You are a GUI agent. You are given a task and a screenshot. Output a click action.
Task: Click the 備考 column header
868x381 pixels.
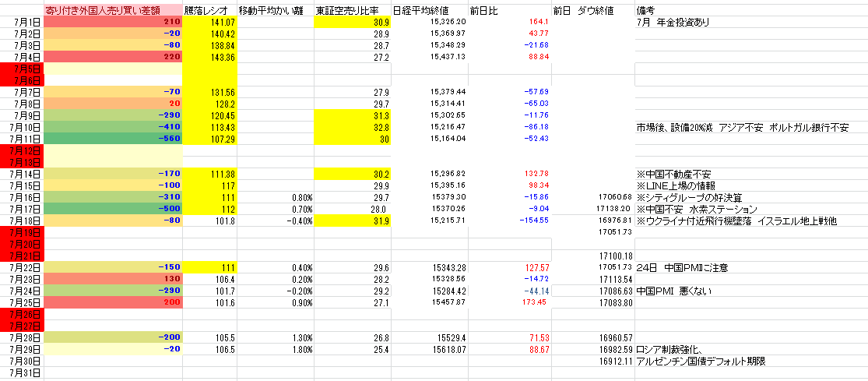coord(751,11)
